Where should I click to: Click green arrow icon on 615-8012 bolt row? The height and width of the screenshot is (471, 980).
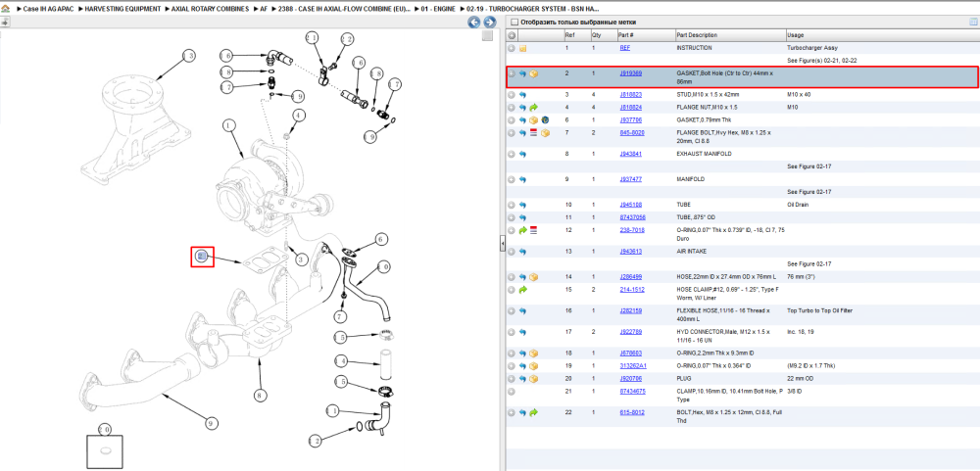[x=533, y=413]
